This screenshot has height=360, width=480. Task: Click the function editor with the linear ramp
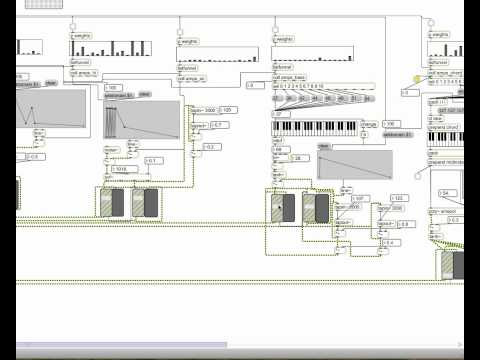(x=355, y=165)
